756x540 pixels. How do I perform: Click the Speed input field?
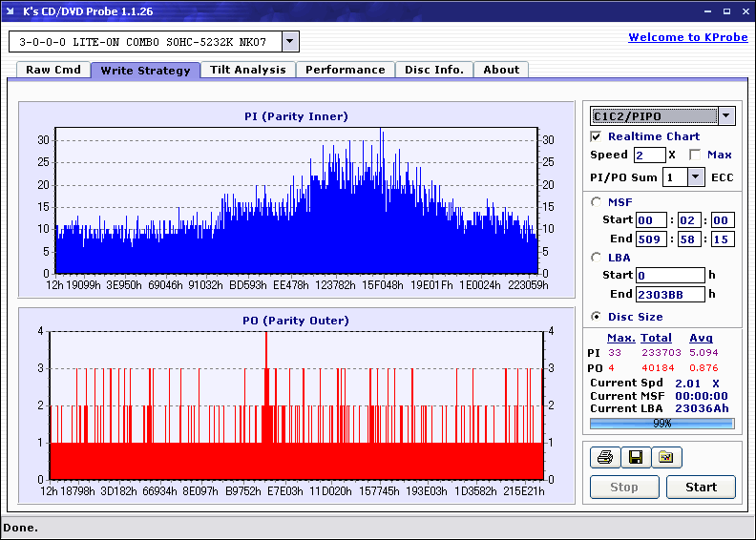pyautogui.click(x=649, y=155)
